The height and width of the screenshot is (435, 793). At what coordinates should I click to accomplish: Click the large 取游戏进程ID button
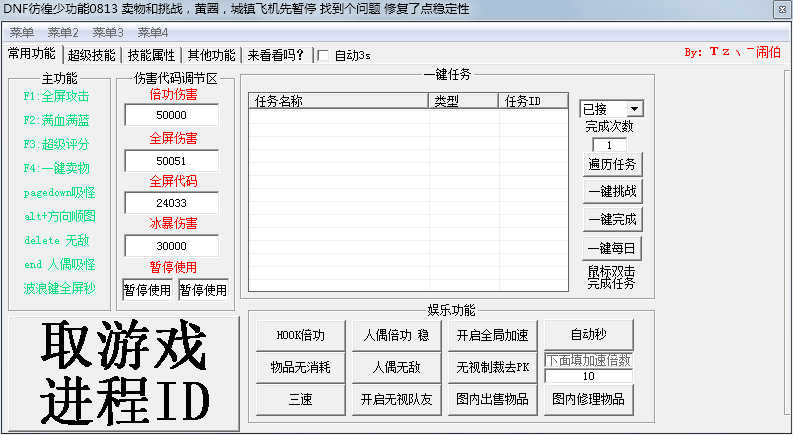(x=124, y=374)
